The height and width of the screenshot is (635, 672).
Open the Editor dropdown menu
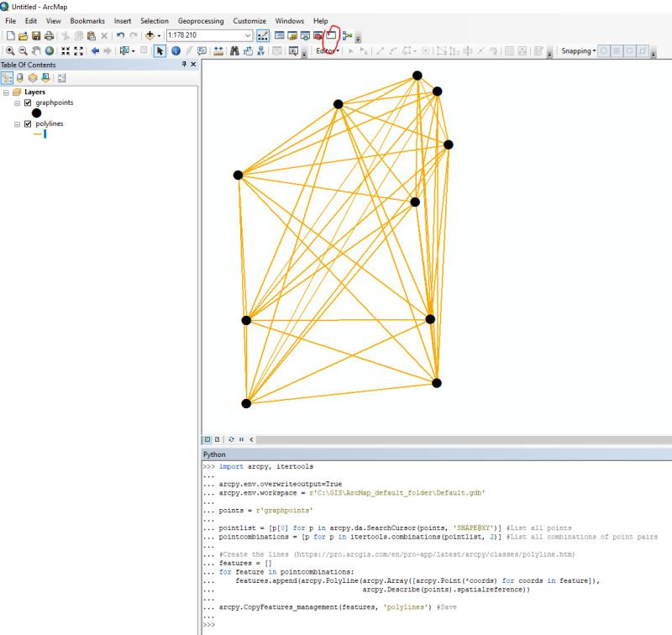tap(328, 50)
